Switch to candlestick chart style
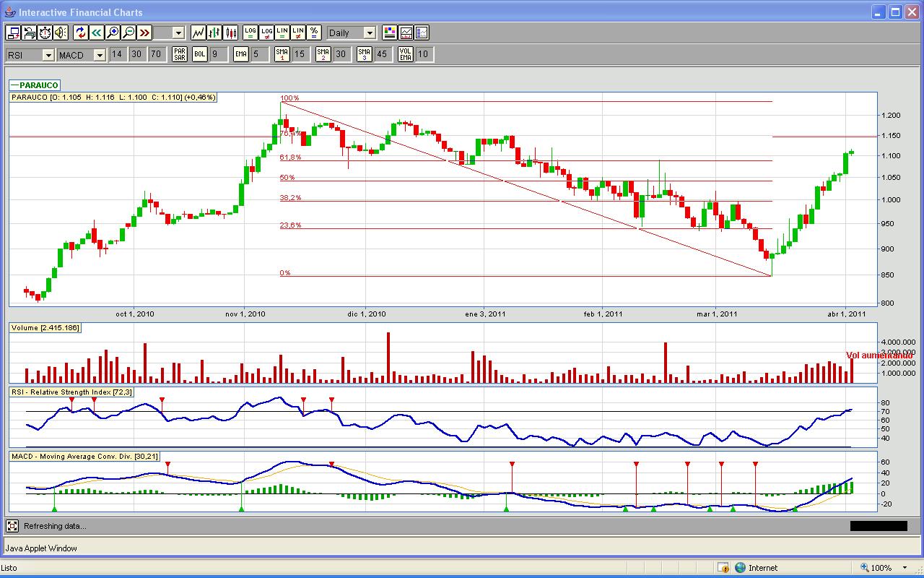924x578 pixels. tap(231, 33)
